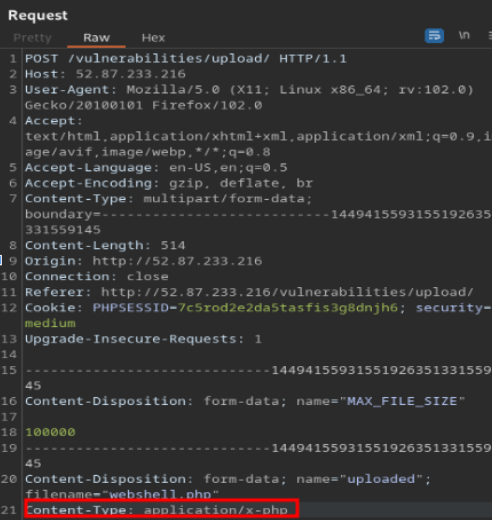Click line number 21 in the gutter
The height and width of the screenshot is (520, 492).
[x=9, y=510]
